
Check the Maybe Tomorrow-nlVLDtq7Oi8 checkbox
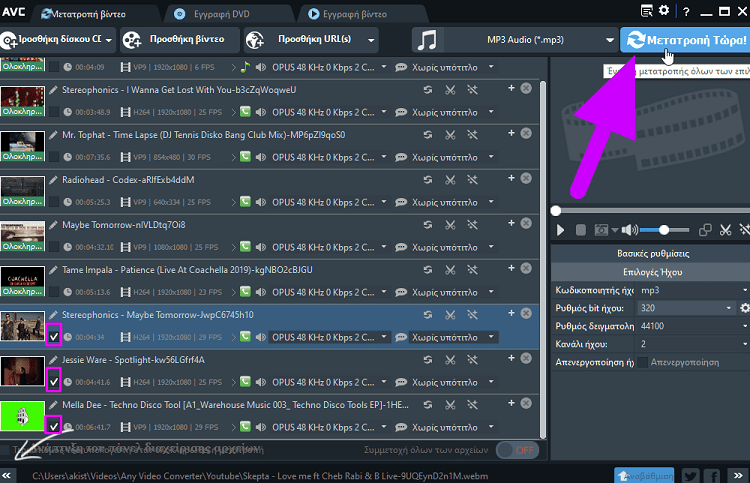tap(54, 247)
